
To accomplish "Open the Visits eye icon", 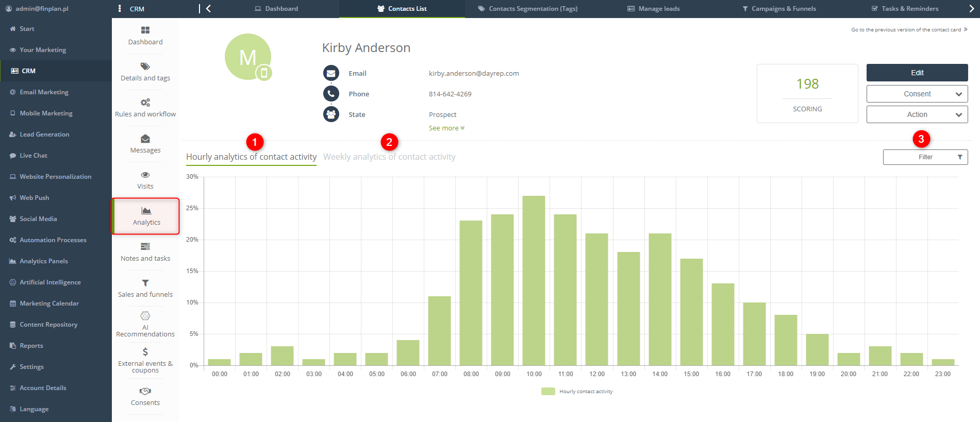I will point(145,175).
